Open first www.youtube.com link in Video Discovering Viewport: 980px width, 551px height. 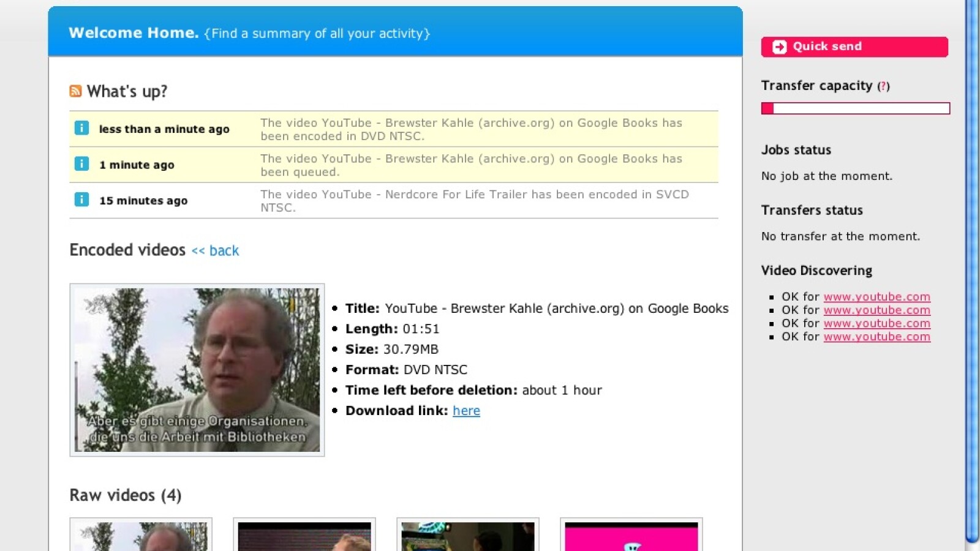876,297
